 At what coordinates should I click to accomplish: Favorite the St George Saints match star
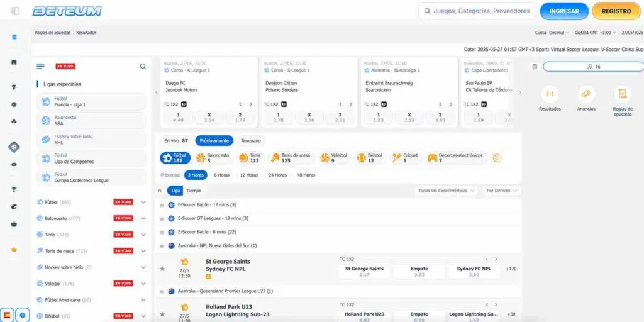[162, 269]
